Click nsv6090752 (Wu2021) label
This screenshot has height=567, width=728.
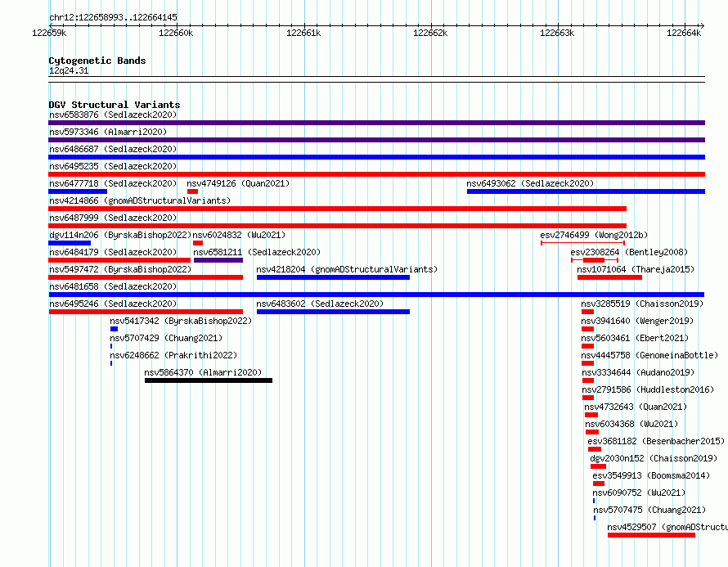(x=639, y=493)
